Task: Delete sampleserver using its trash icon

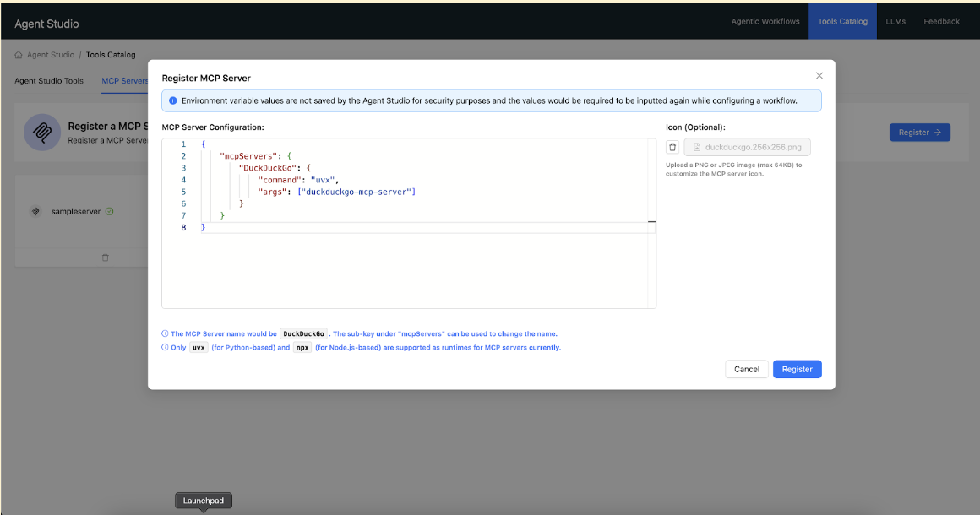Action: coord(105,257)
